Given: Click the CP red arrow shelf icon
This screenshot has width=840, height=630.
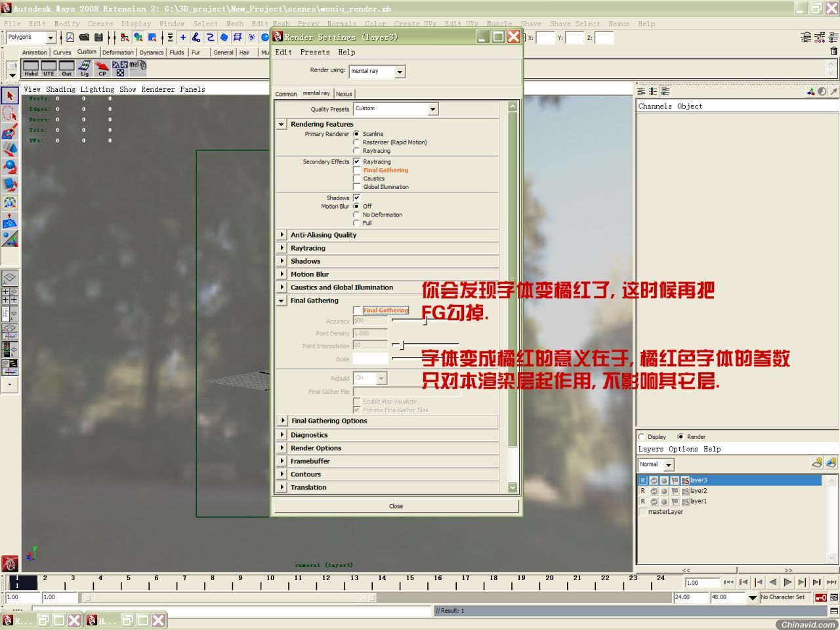Looking at the screenshot, I should pyautogui.click(x=102, y=68).
